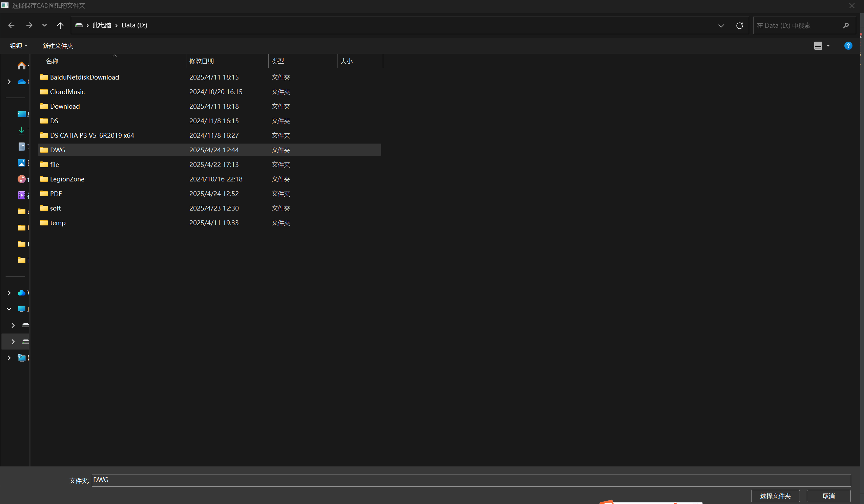Go up one folder level
The width and height of the screenshot is (864, 504).
point(60,25)
